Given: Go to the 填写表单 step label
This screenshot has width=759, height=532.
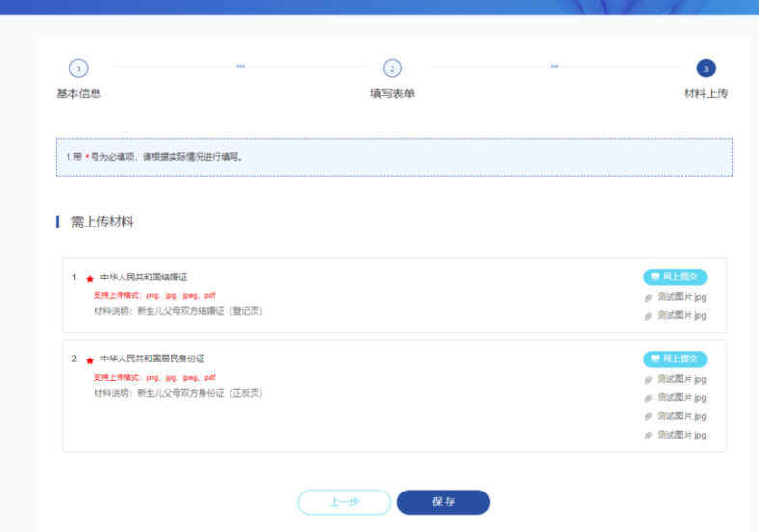Looking at the screenshot, I should click(x=392, y=93).
